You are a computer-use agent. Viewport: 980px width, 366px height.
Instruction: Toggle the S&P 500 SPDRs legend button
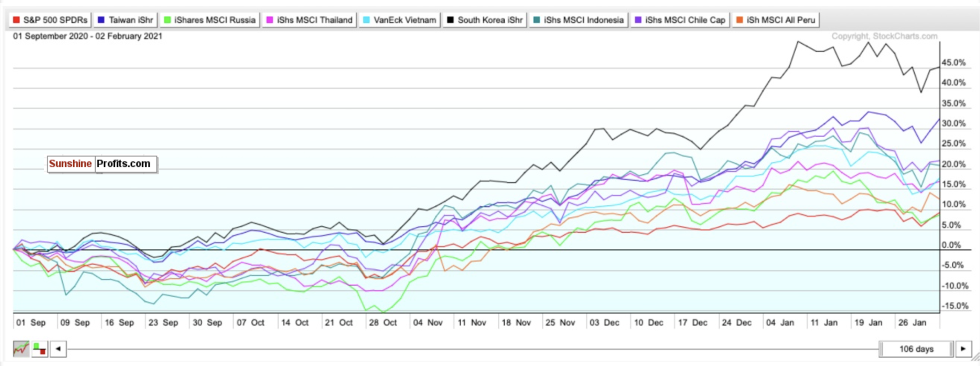(50, 20)
